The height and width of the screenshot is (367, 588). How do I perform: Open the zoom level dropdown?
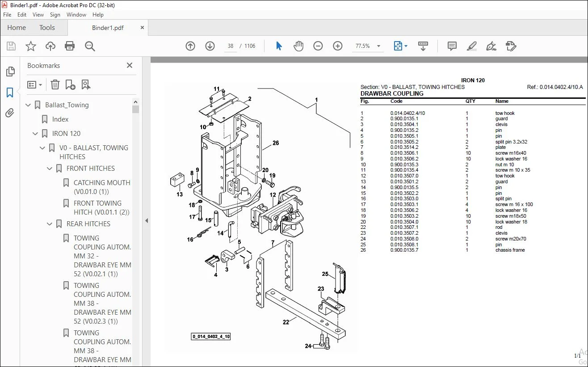click(x=379, y=46)
